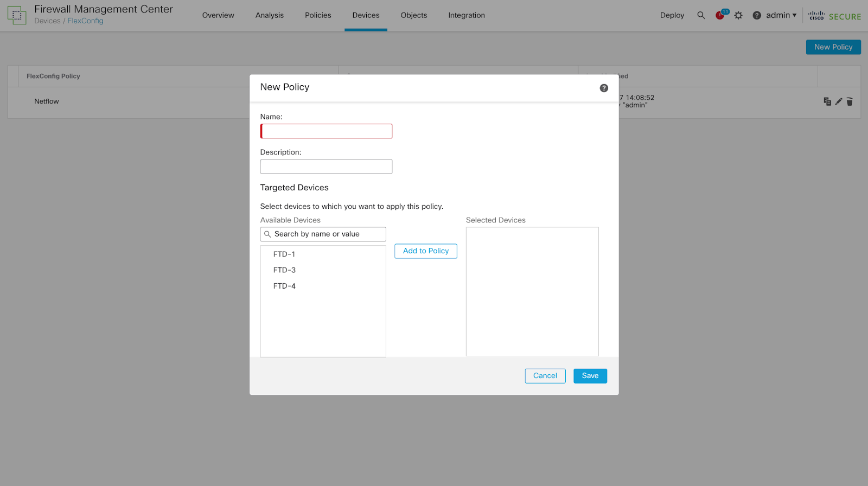
Task: Click Add to Policy button
Action: pos(426,251)
